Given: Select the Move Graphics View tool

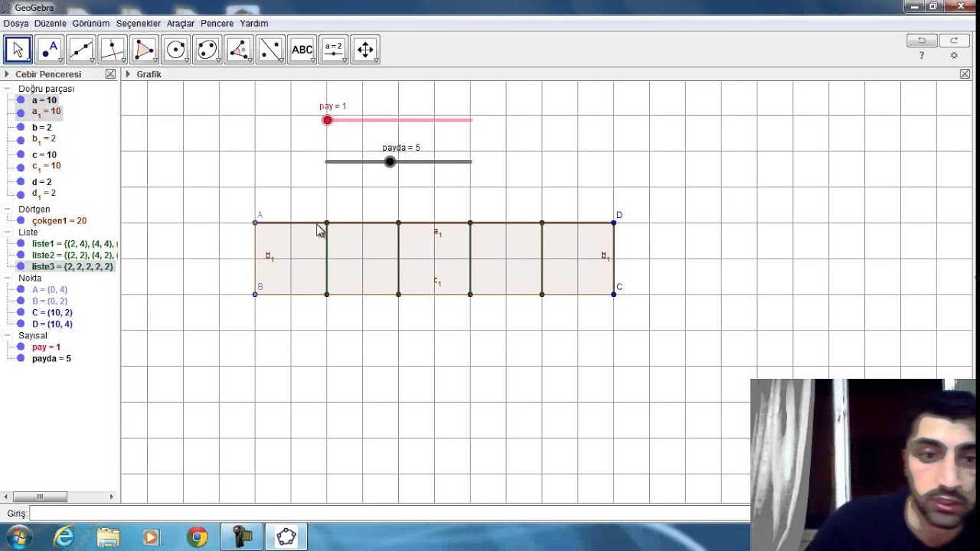Looking at the screenshot, I should tap(365, 50).
